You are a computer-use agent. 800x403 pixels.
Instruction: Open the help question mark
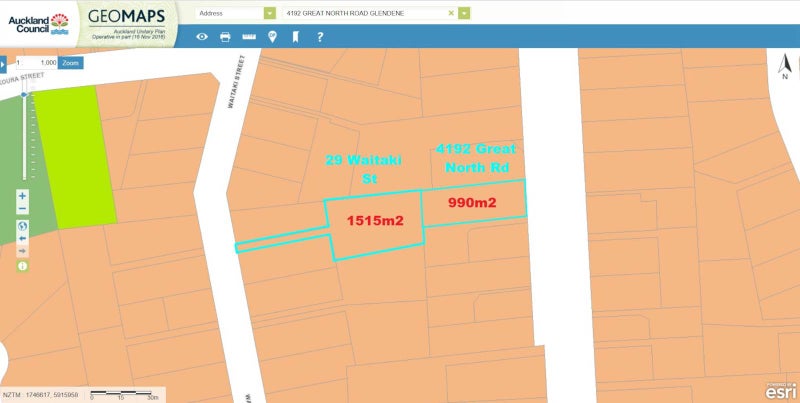coord(320,37)
